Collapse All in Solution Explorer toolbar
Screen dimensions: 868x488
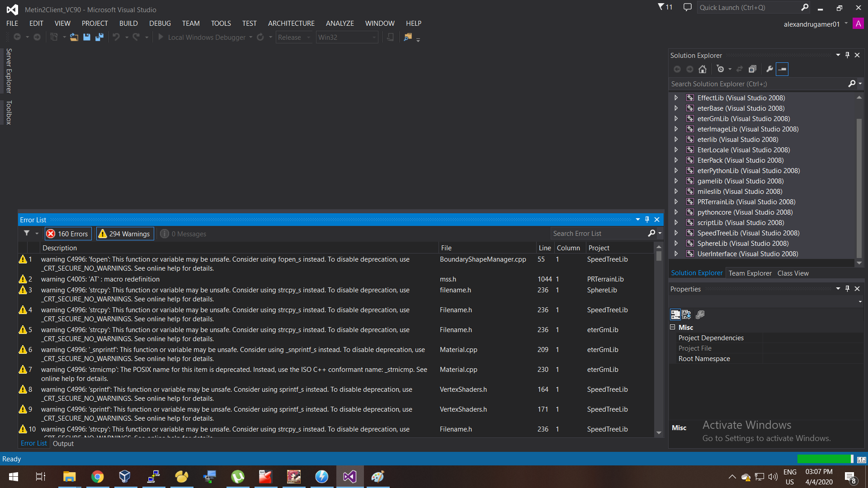point(752,69)
